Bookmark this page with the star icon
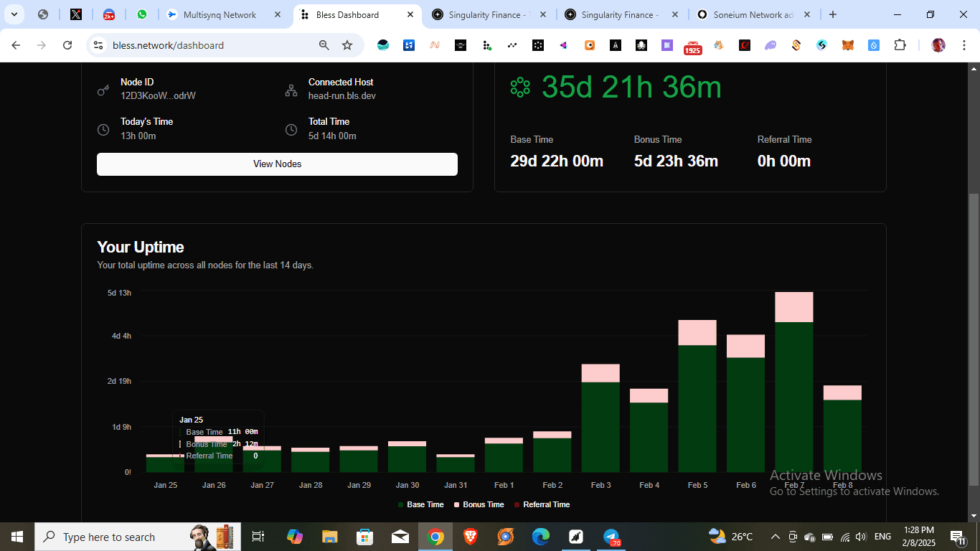Viewport: 980px width, 551px height. [x=347, y=45]
